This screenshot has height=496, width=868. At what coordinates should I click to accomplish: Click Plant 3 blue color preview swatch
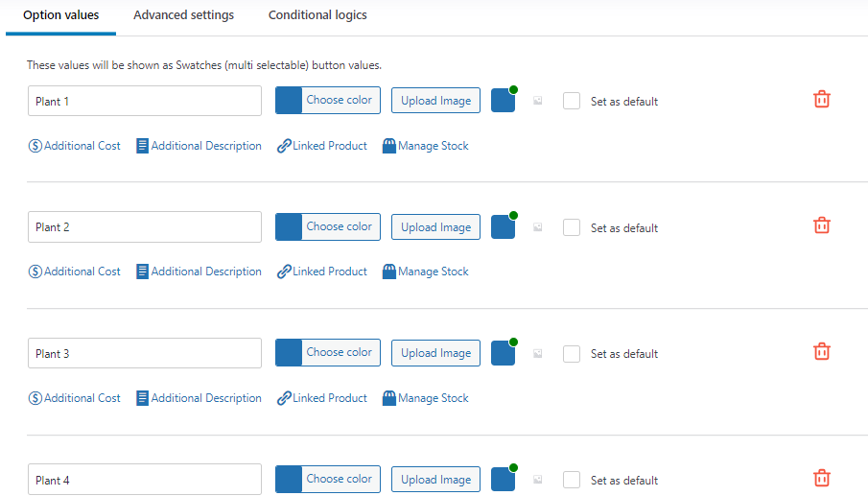[503, 353]
